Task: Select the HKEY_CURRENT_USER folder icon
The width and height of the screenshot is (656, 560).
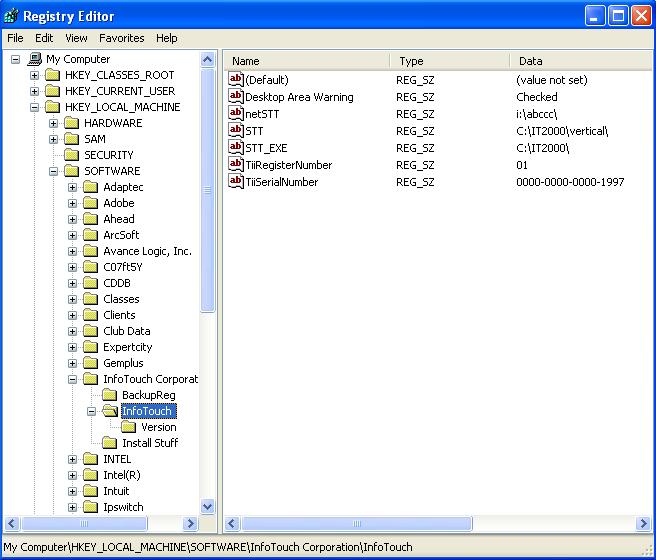Action: point(52,91)
